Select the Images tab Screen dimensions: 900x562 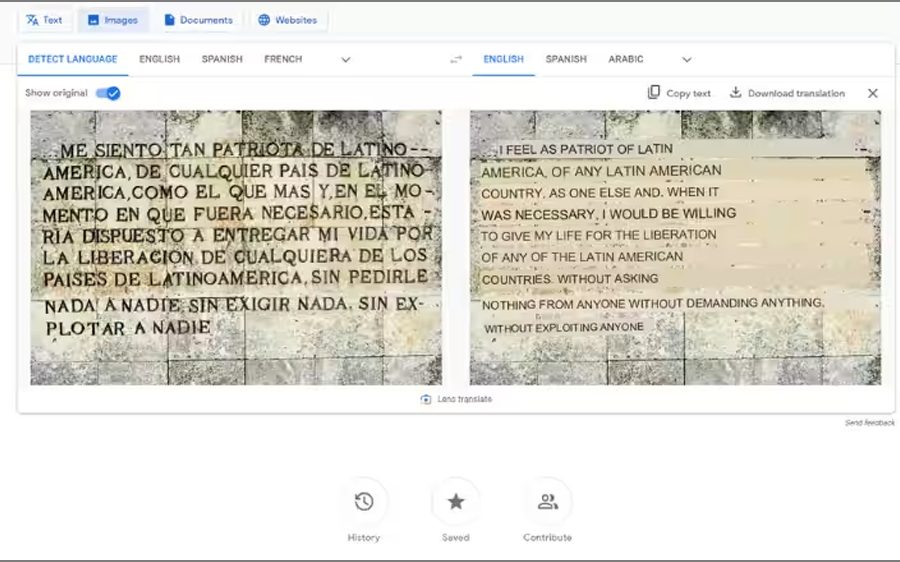pyautogui.click(x=113, y=20)
